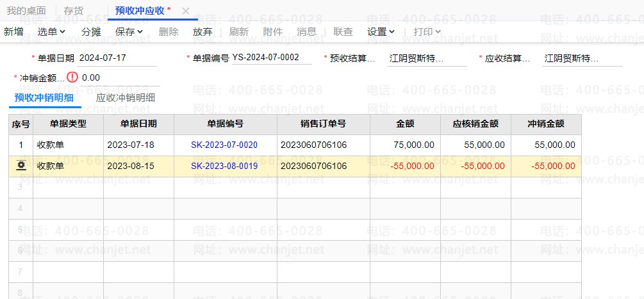Click 收款单 in the 2023-07-18 row
Image resolution: width=644 pixels, height=299 pixels.
point(51,145)
